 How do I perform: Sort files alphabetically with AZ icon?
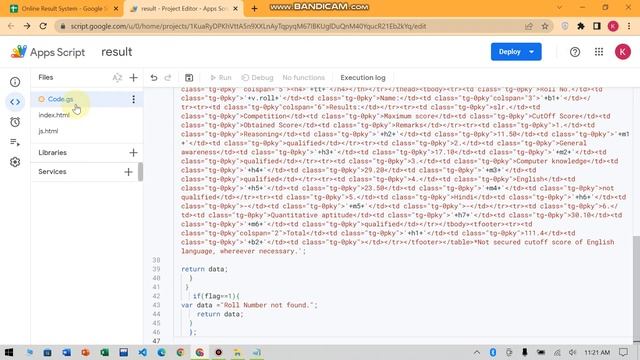coord(117,78)
